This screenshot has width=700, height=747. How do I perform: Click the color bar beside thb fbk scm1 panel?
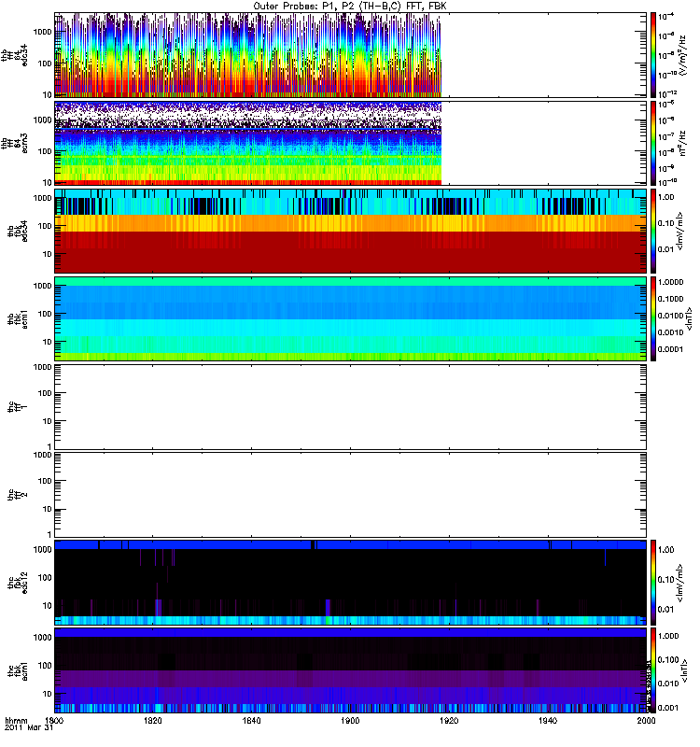653,318
